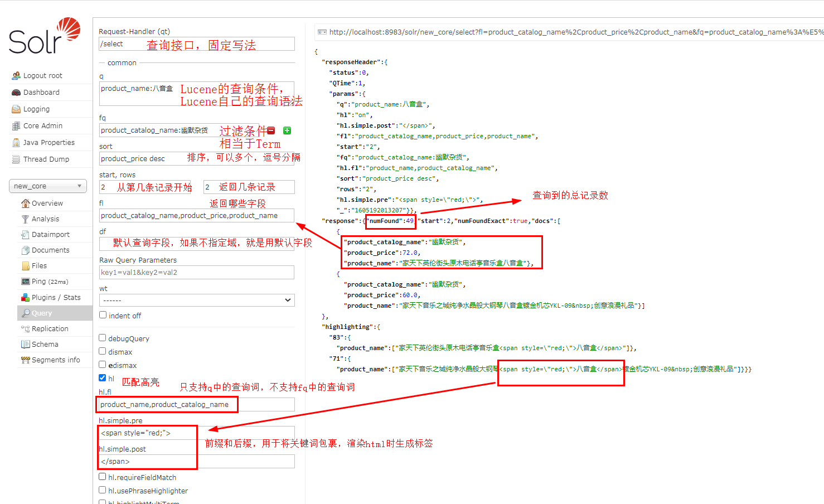Click the Analysis funnel icon
This screenshot has width=824, height=504.
tap(25, 219)
